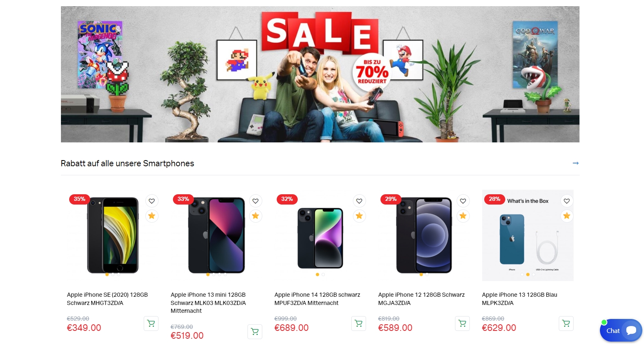The image size is (644, 349).
Task: Select second image dot under iPhone SE
Action: click(113, 275)
